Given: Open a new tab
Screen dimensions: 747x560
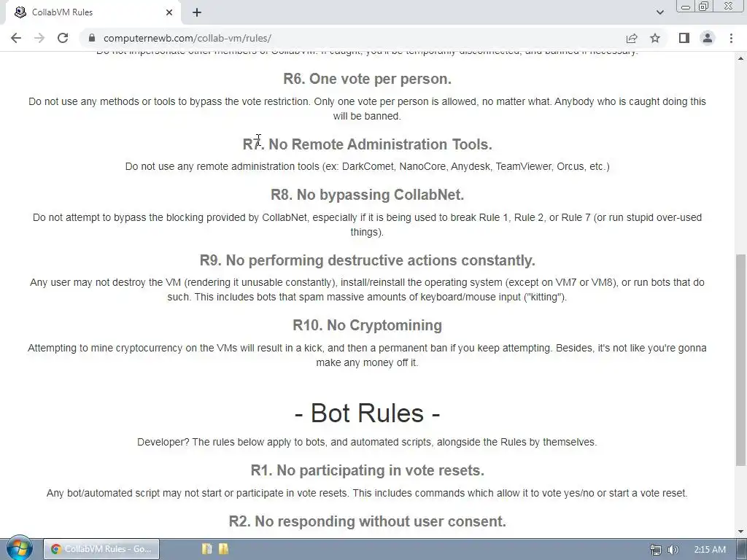Looking at the screenshot, I should pos(197,12).
